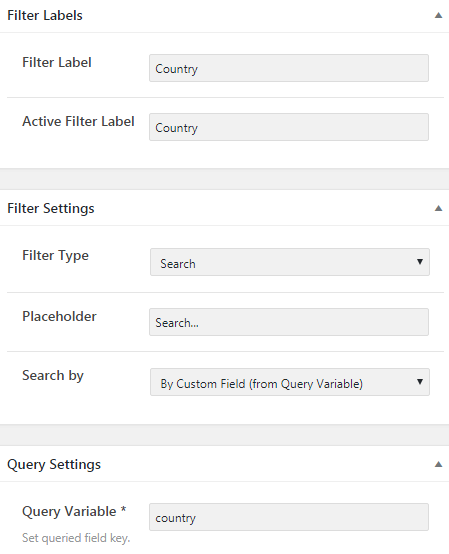Collapse the Filter Labels panel arrow
The image size is (449, 554).
438,15
